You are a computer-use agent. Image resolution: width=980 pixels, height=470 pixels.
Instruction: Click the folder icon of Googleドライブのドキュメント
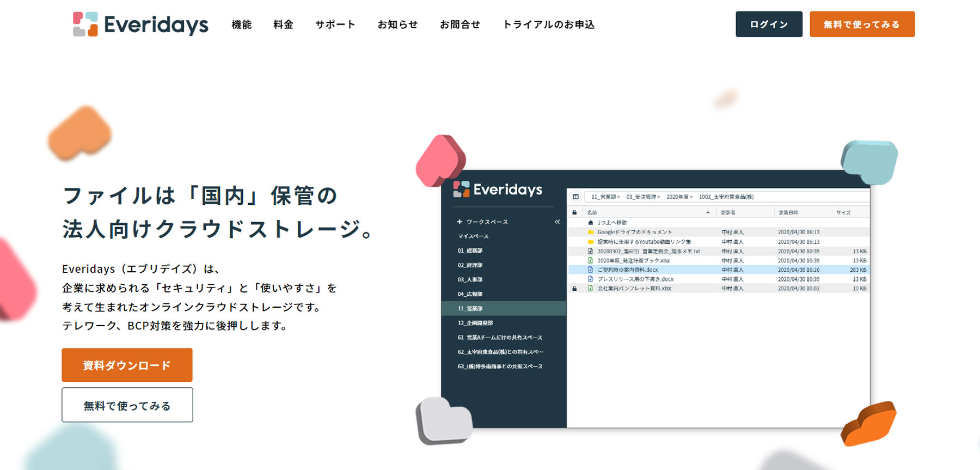[x=591, y=232]
